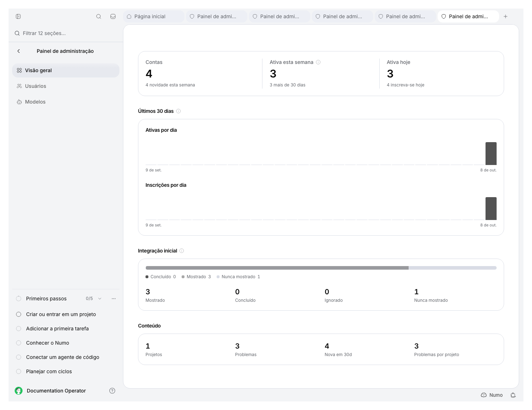Click the info icon beside Últimos 30 dias
This screenshot has height=410, width=532.
point(178,111)
